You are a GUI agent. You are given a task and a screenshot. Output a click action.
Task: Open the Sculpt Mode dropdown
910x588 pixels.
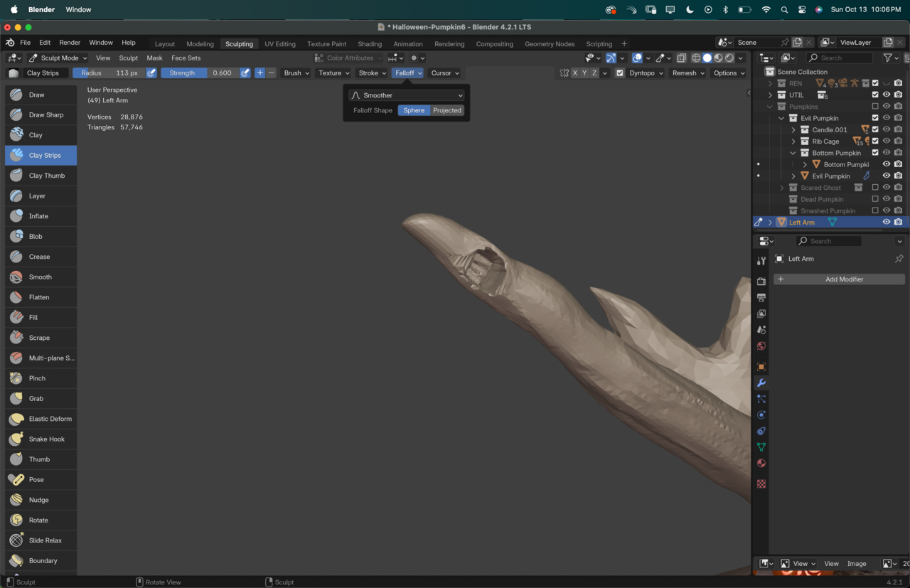tap(58, 58)
